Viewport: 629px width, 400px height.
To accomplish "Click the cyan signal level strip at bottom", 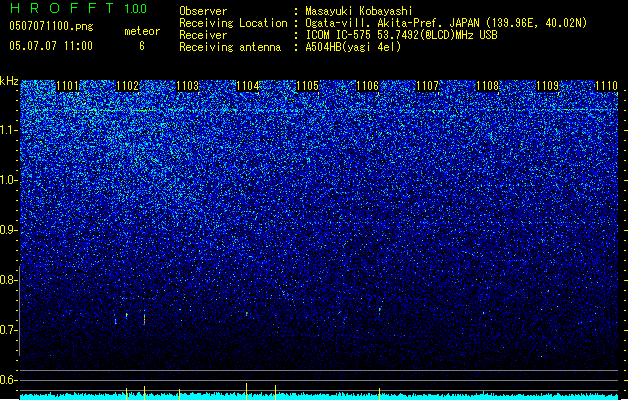I will click(319, 397).
